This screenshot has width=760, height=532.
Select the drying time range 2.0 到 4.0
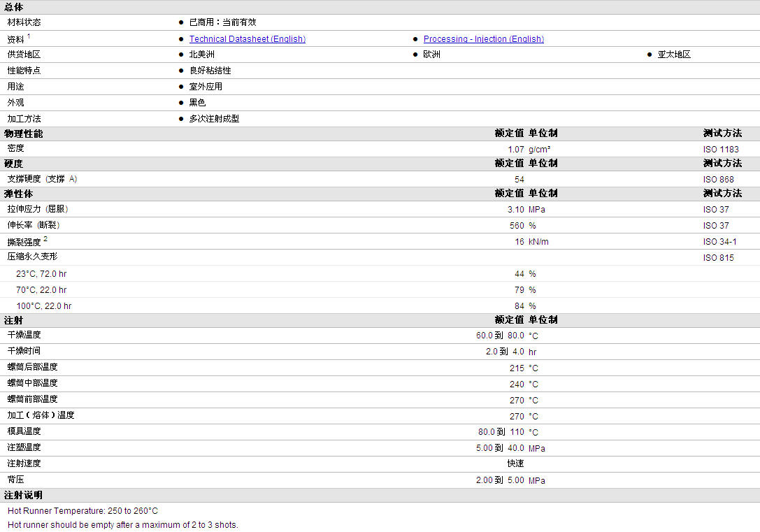pyautogui.click(x=505, y=351)
